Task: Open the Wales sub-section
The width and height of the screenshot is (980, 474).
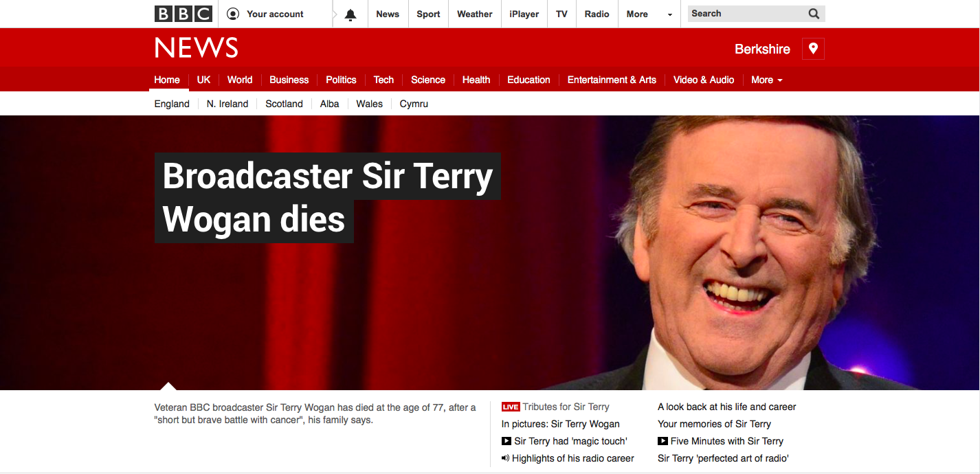Action: click(x=369, y=104)
